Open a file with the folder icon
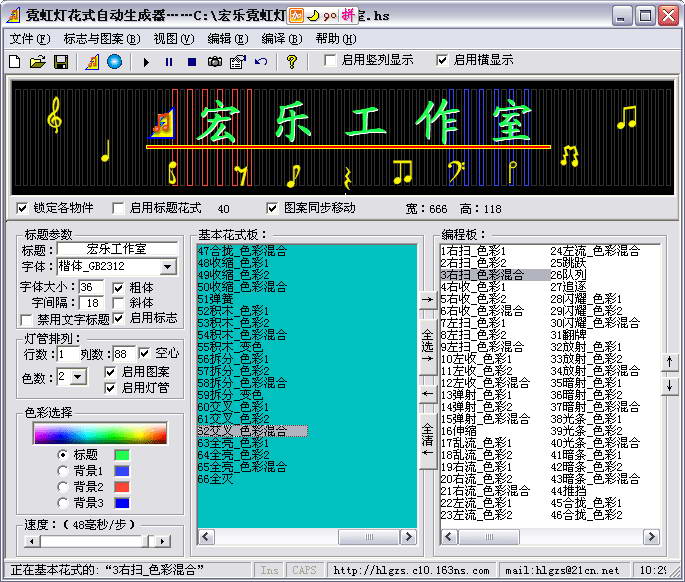 pos(38,62)
